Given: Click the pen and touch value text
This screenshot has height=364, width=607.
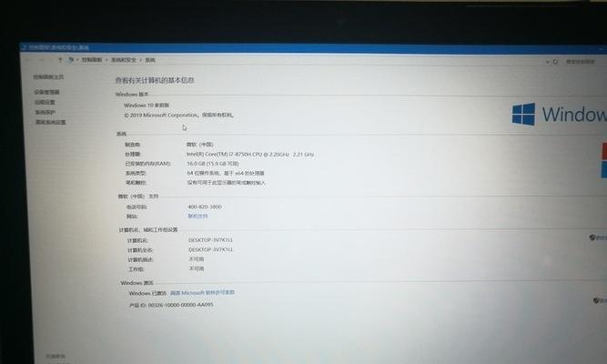Looking at the screenshot, I should coord(227,182).
